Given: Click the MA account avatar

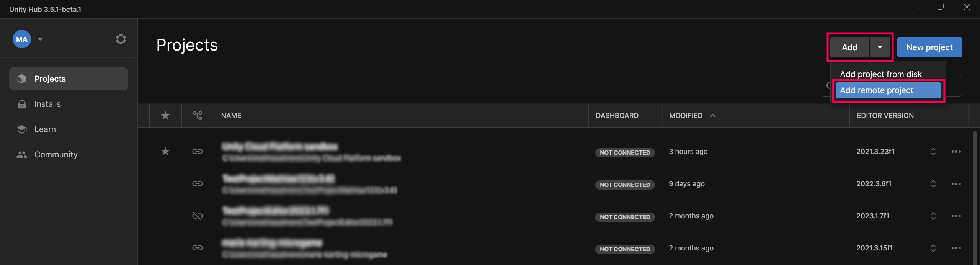Looking at the screenshot, I should click(22, 39).
